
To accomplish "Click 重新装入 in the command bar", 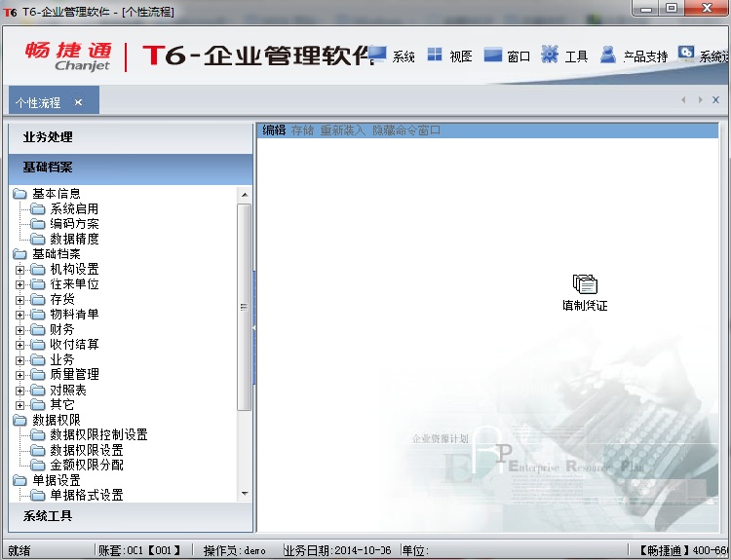I will 343,131.
